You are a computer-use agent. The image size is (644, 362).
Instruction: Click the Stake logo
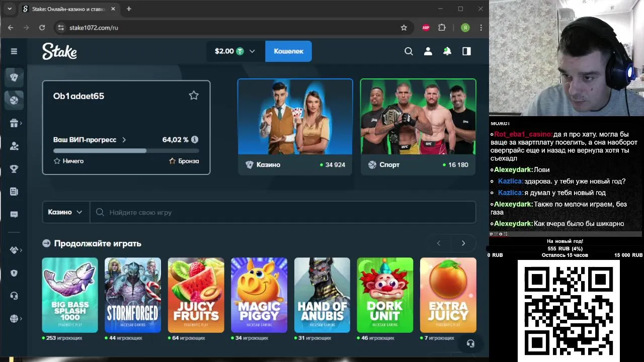click(x=59, y=51)
